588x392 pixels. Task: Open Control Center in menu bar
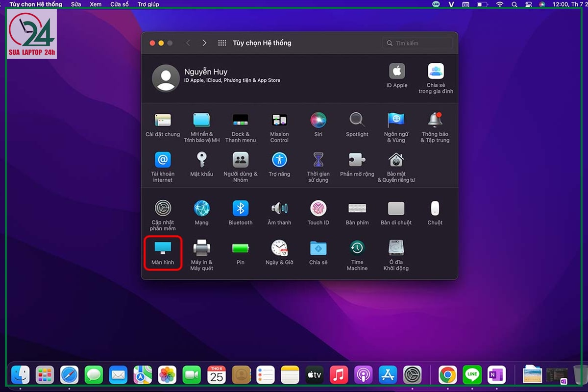tap(528, 4)
